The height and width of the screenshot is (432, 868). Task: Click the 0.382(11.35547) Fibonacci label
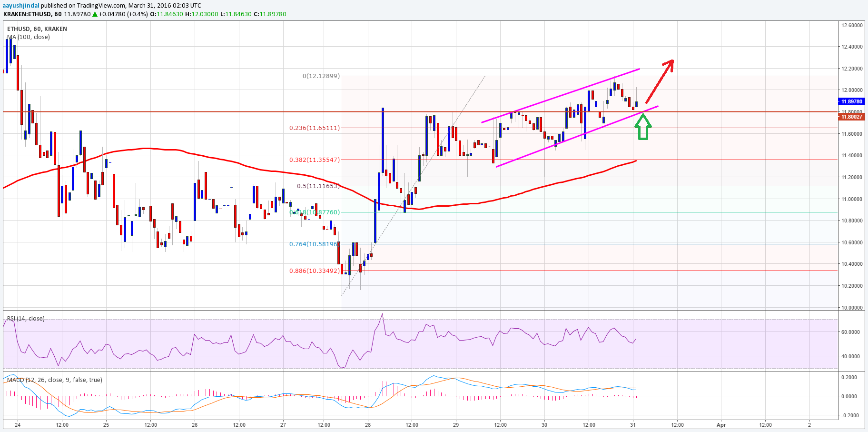coord(315,160)
